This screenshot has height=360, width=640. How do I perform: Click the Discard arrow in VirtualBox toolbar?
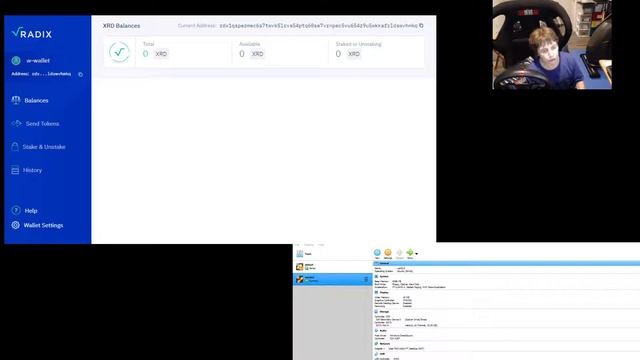(399, 253)
